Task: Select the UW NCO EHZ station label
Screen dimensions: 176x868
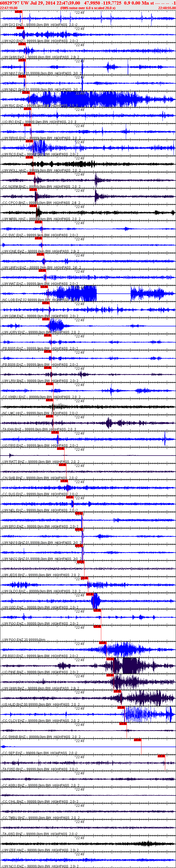Action: (40, 866)
